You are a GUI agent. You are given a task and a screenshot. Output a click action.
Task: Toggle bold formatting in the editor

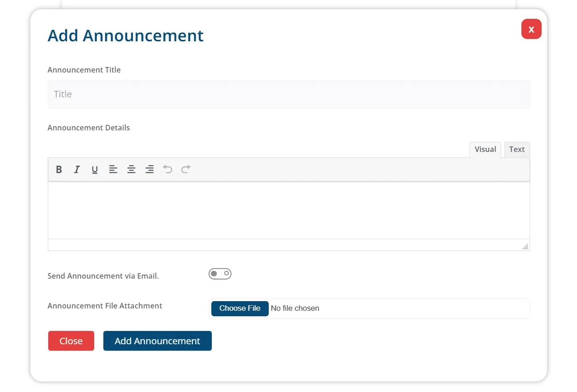point(59,169)
